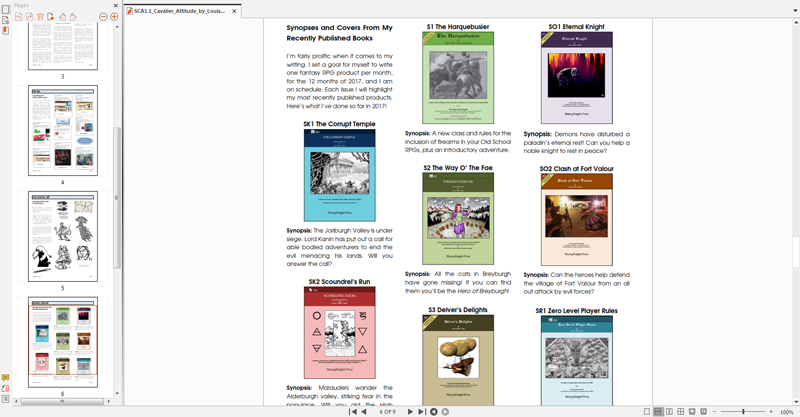Image resolution: width=800 pixels, height=417 pixels.
Task: Enlarge page thumbnails with the plus icon
Action: 114,17
